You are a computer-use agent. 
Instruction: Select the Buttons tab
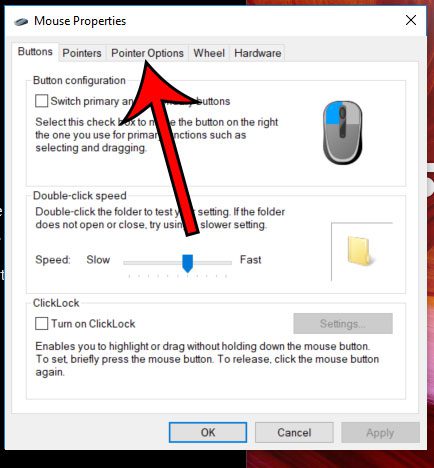click(x=35, y=52)
